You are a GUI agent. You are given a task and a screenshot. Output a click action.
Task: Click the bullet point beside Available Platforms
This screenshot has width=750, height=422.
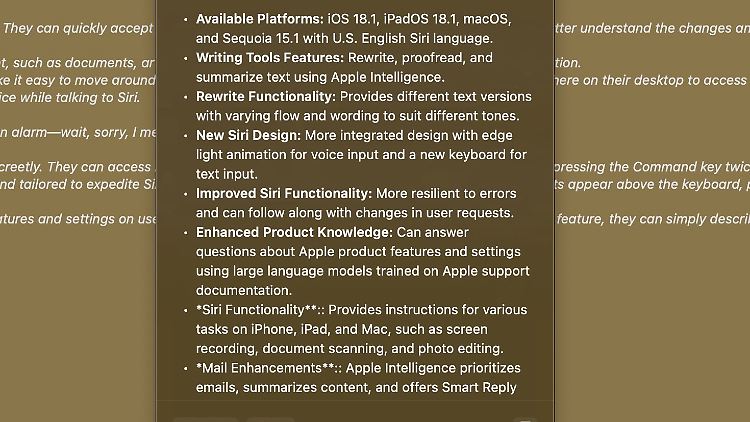tap(186, 20)
